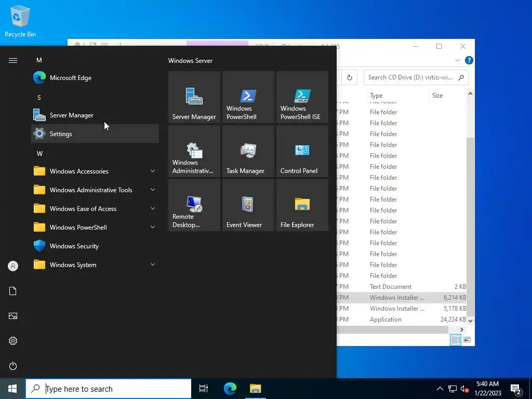Open the user account icon
This screenshot has width=532, height=399.
click(x=13, y=266)
